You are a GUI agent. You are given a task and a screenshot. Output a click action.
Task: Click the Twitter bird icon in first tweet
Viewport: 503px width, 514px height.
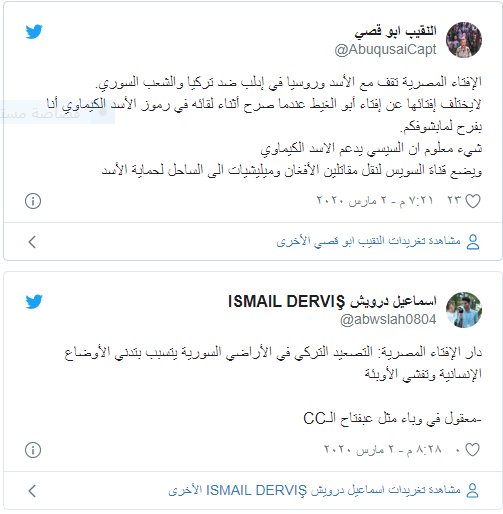coord(34,32)
